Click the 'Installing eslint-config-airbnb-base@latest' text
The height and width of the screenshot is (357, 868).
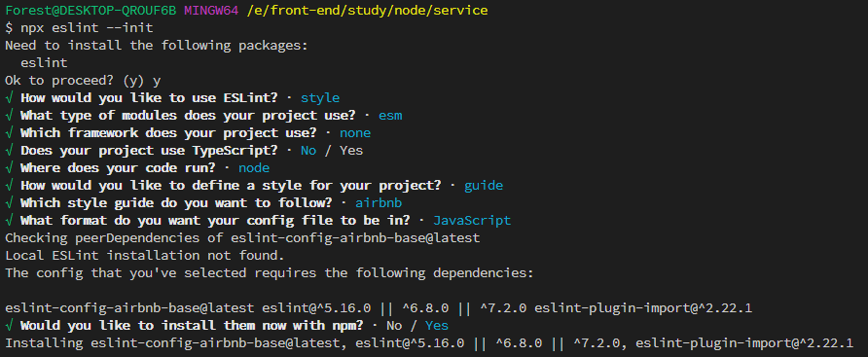coord(171,343)
